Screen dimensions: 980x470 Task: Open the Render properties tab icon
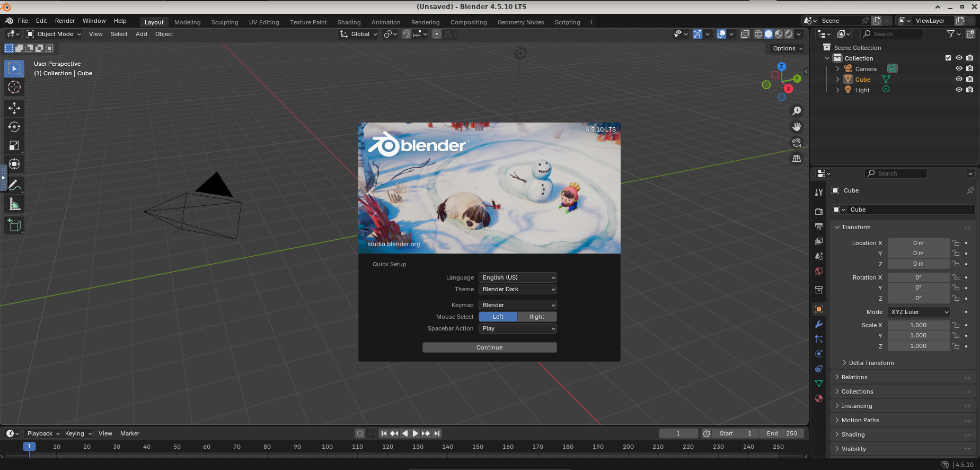(819, 211)
